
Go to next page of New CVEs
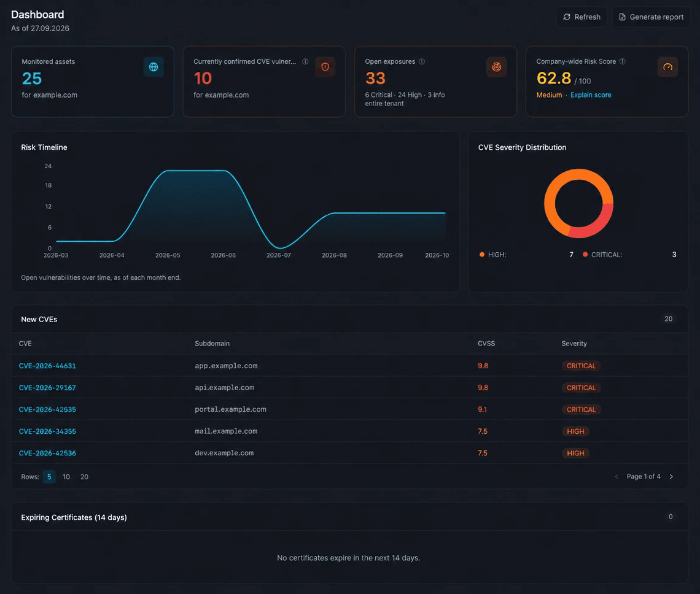671,477
